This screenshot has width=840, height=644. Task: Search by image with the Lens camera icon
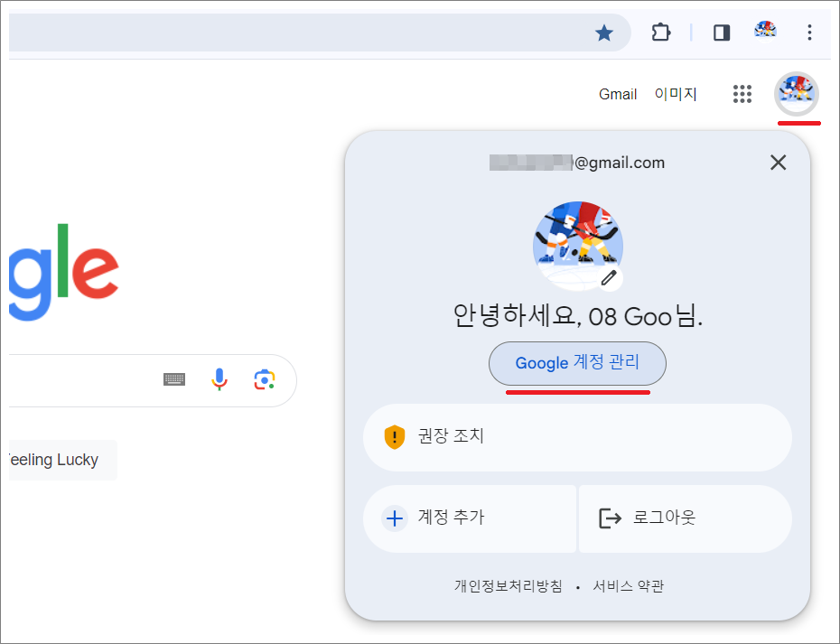tap(264, 380)
